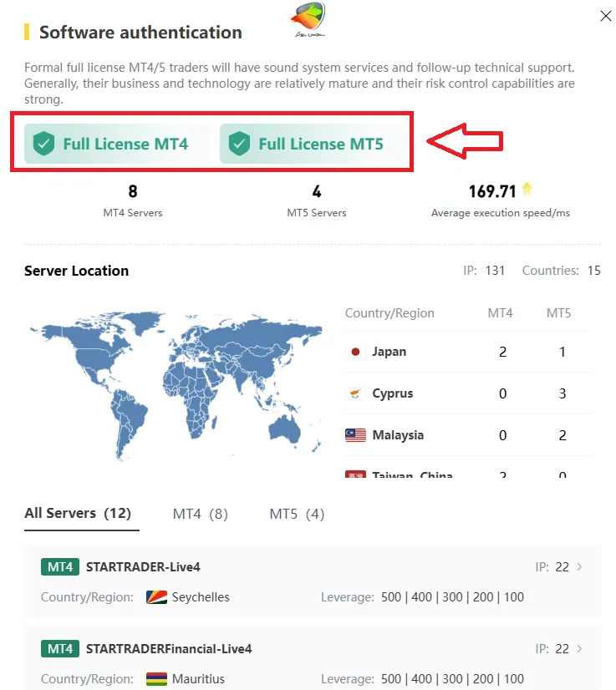Close the Software authentication dialog
This screenshot has height=690, width=616.
[605, 16]
